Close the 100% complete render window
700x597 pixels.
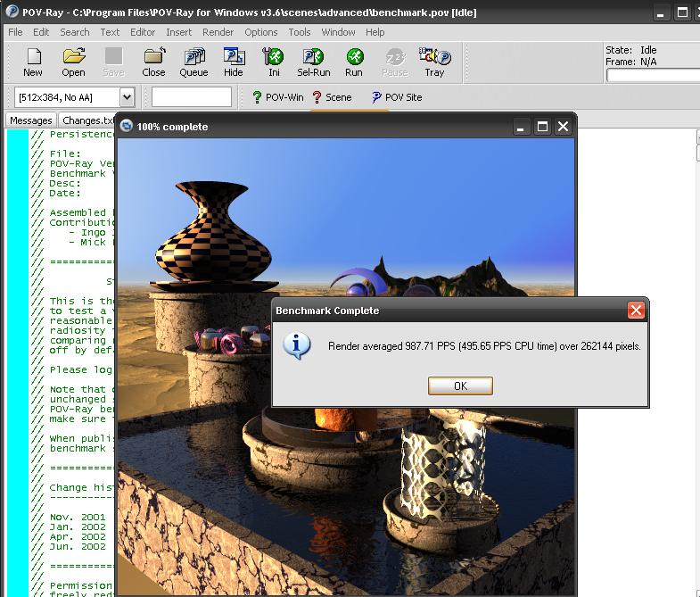(x=564, y=127)
